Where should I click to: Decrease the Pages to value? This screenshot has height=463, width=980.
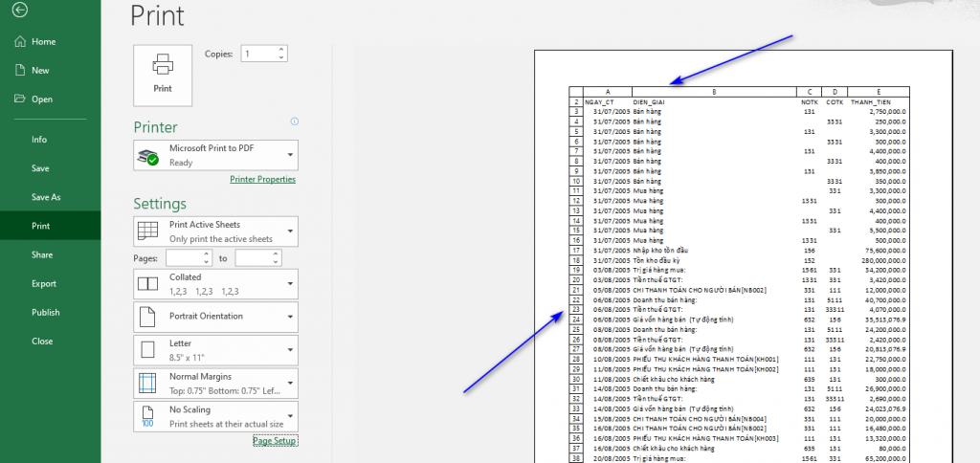tap(277, 262)
